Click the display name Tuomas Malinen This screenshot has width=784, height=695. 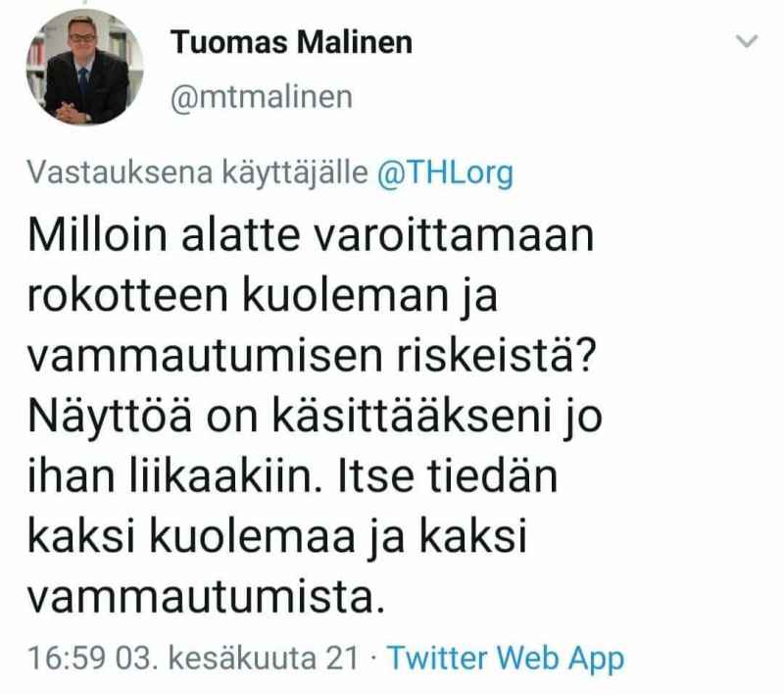pyautogui.click(x=291, y=42)
